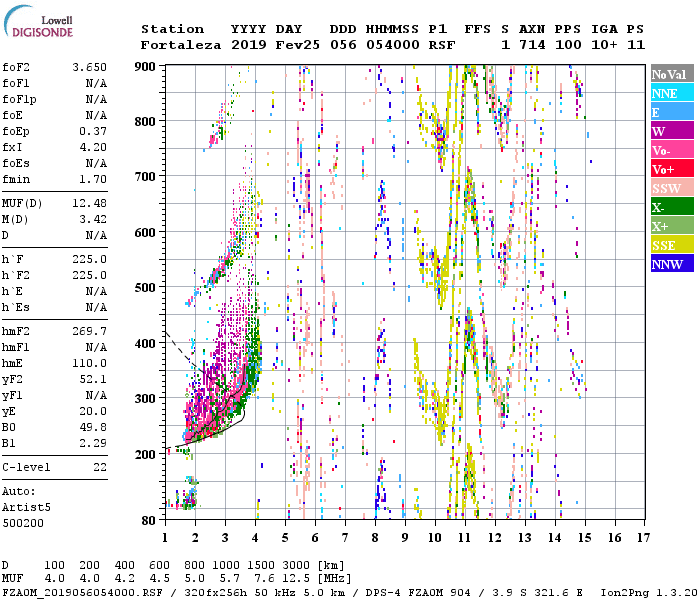Click the IGA value 10+
Viewport: 700px width, 600px height.
pos(604,45)
